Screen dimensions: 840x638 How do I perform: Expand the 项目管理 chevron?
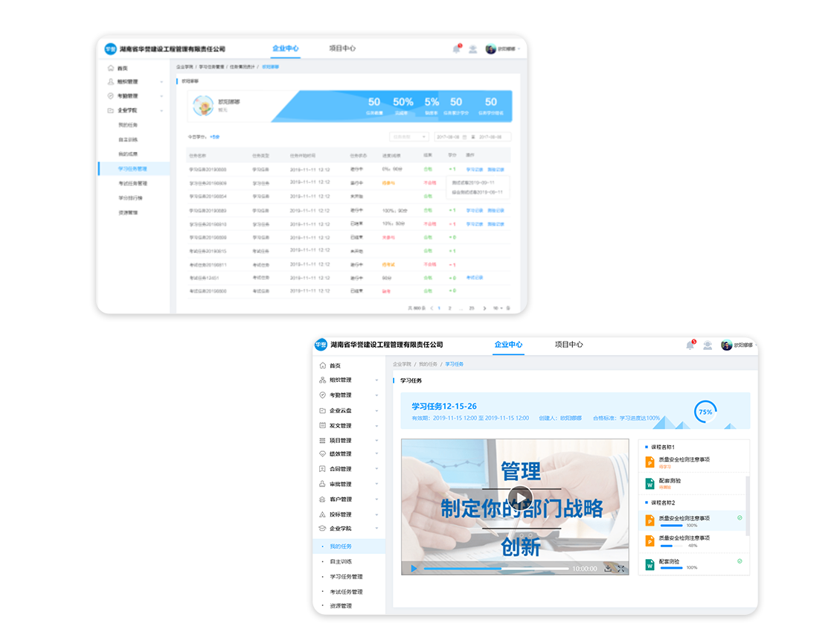tap(376, 441)
